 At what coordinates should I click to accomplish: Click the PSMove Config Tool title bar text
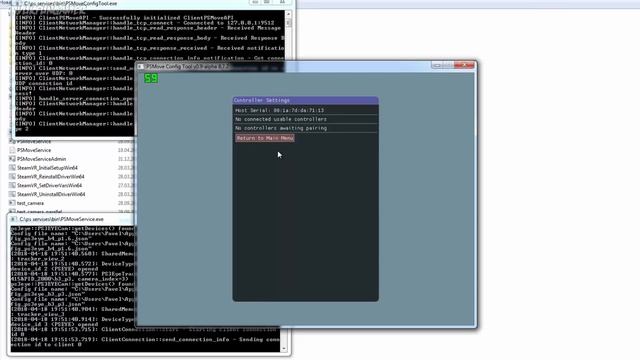click(x=188, y=66)
